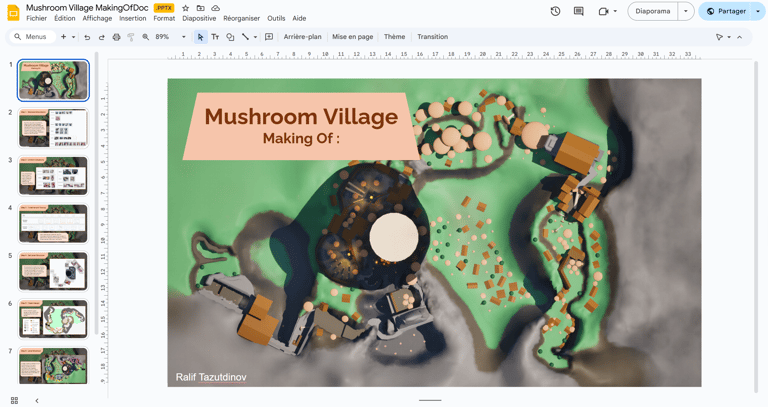
Task: Click the Thème button
Action: 394,37
